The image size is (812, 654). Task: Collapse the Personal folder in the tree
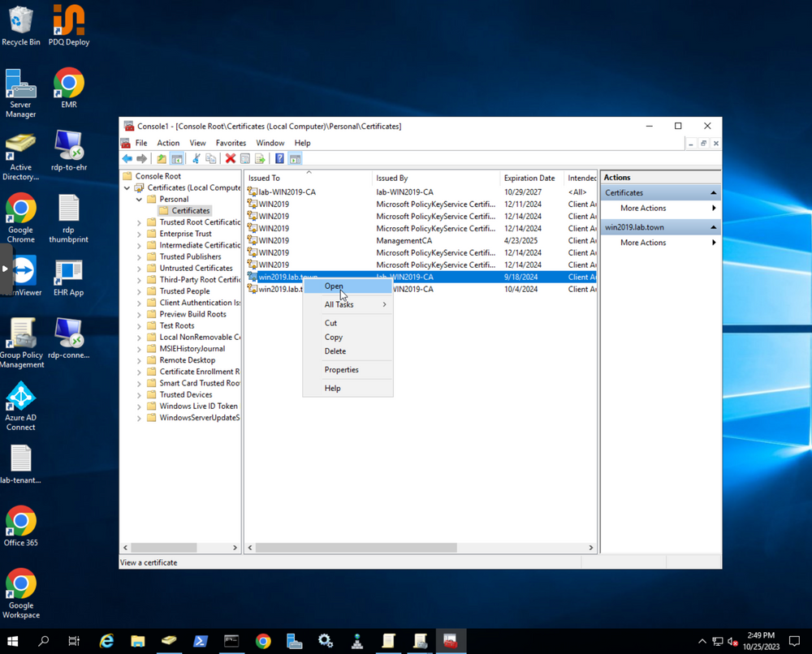point(138,199)
